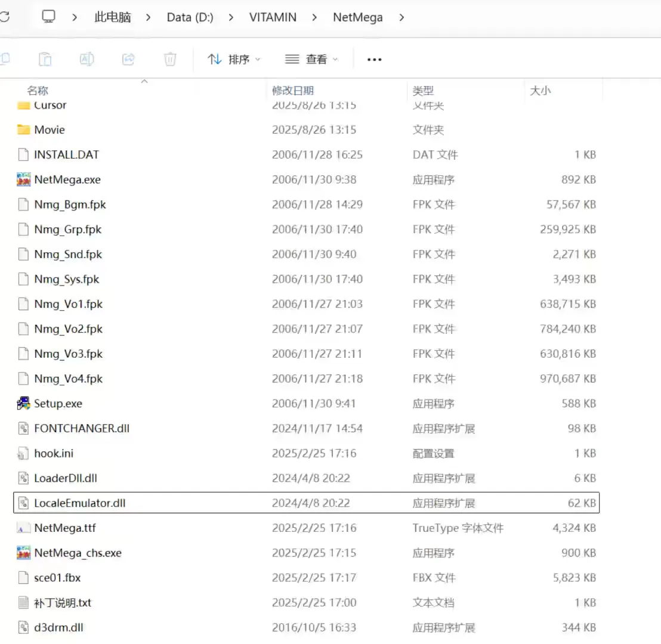Click the LocaleEmulator.dll file icon
Image resolution: width=661 pixels, height=644 pixels.
click(x=24, y=503)
